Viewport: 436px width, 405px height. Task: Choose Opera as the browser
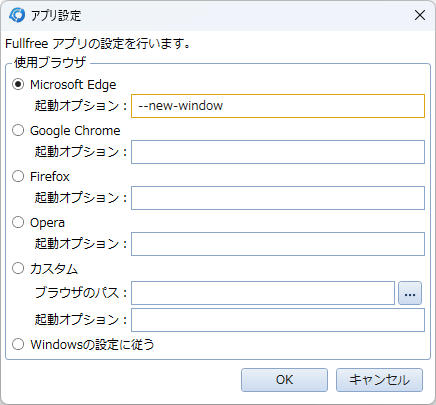[18, 222]
